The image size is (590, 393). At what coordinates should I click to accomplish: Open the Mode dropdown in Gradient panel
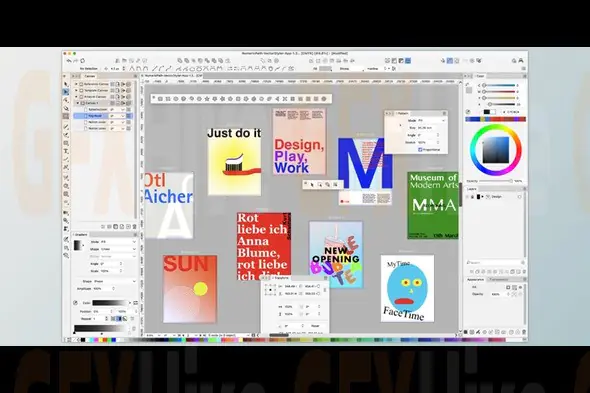click(118, 242)
